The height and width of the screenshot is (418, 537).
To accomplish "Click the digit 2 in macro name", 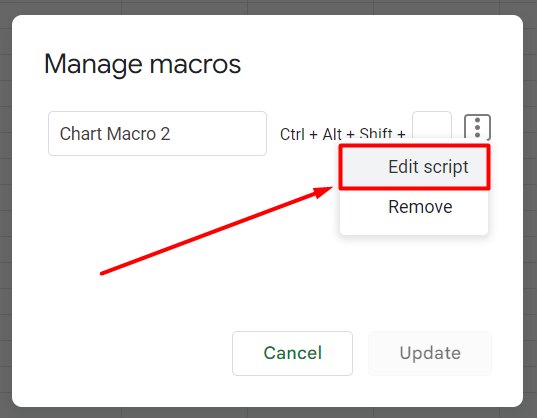I will click(165, 134).
